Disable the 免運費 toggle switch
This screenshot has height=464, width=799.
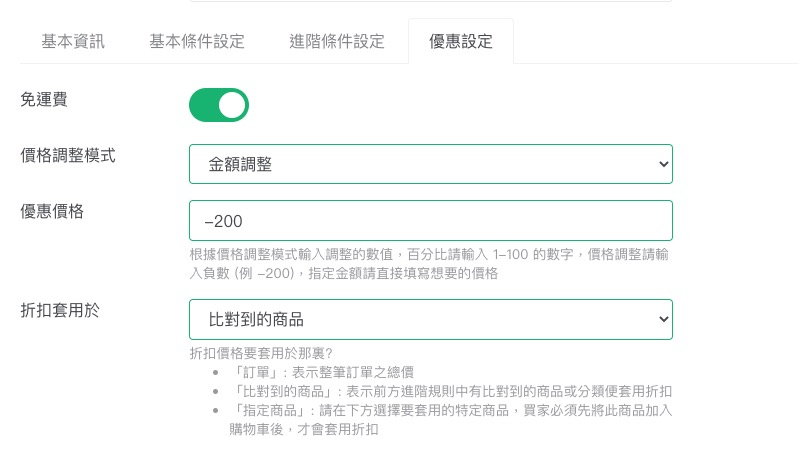pos(219,105)
